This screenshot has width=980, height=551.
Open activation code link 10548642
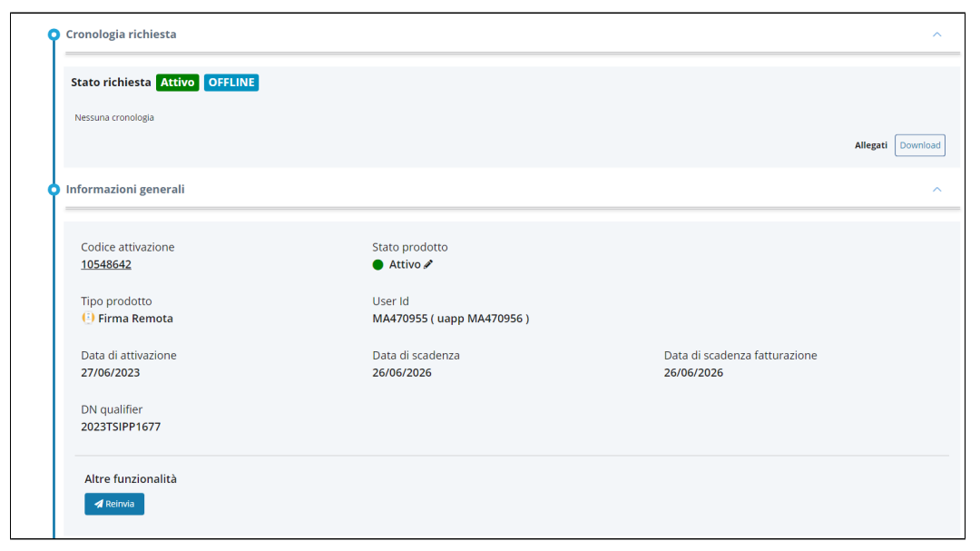[x=106, y=264]
